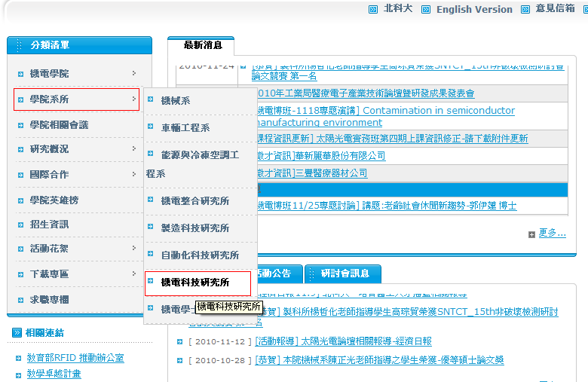Viewport: 588px width, 382px height.
Task: Open the 意見信箱 link
Action: [555, 8]
